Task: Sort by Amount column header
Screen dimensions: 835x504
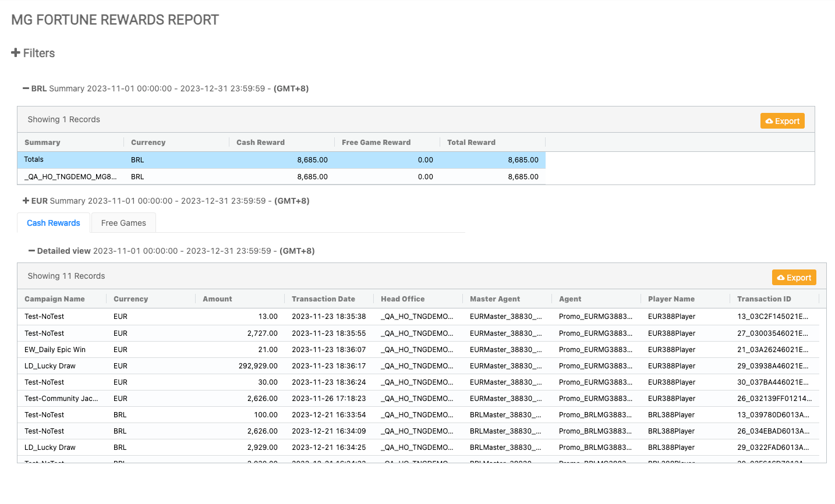Action: pyautogui.click(x=217, y=299)
